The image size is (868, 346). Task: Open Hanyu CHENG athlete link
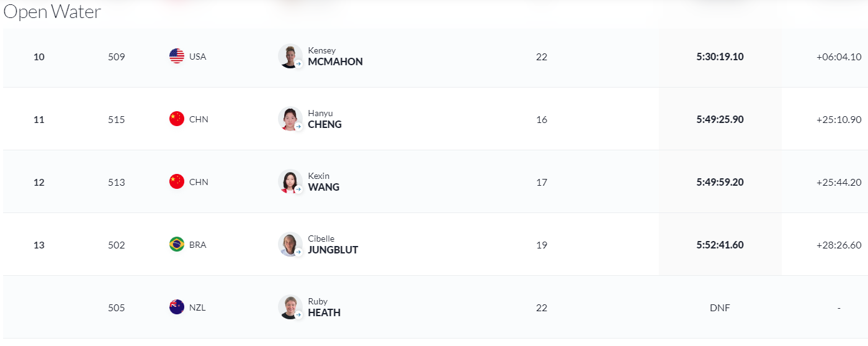click(x=324, y=119)
